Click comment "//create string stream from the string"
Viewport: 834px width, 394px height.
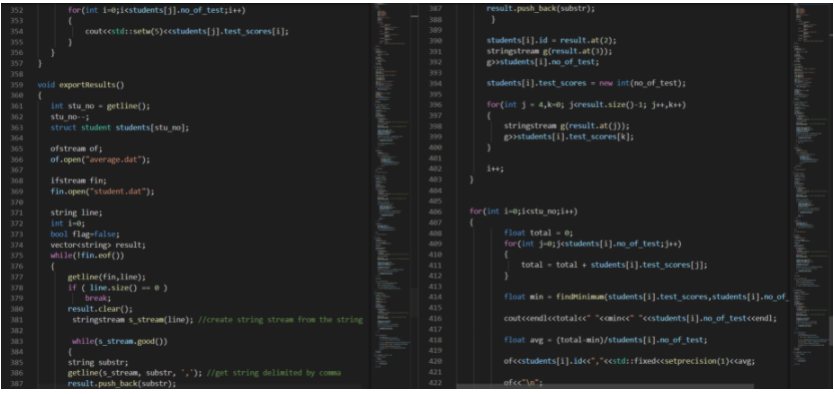pos(280,320)
